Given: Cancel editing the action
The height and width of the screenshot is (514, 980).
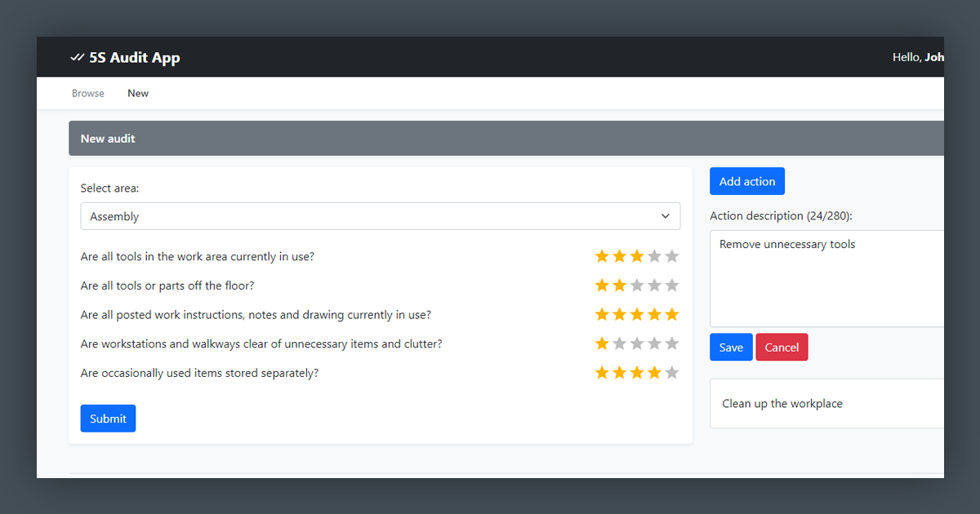Looking at the screenshot, I should tap(782, 347).
